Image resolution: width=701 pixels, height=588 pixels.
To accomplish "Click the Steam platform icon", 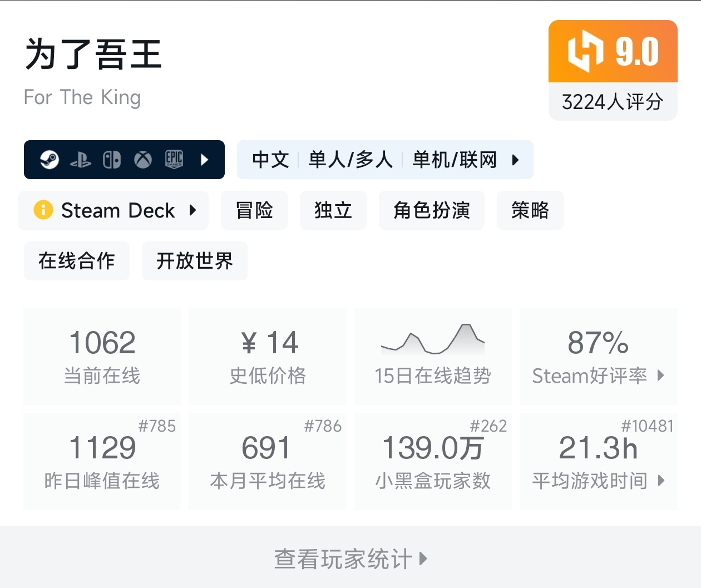I will pos(50,160).
